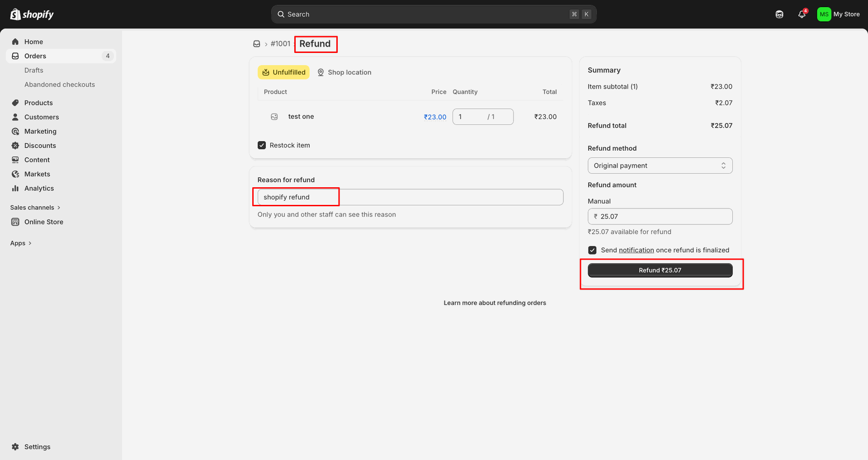Click the Orders inbox icon in sidebar

15,56
